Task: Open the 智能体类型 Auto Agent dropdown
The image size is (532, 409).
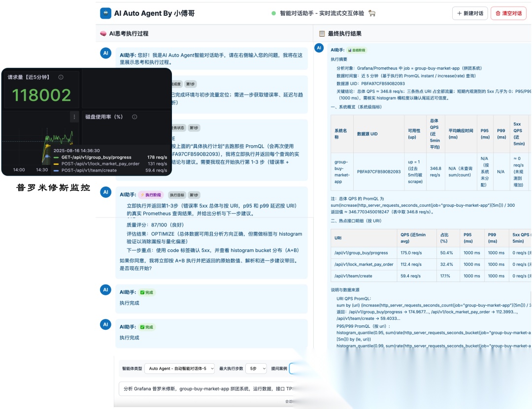Action: 179,368
